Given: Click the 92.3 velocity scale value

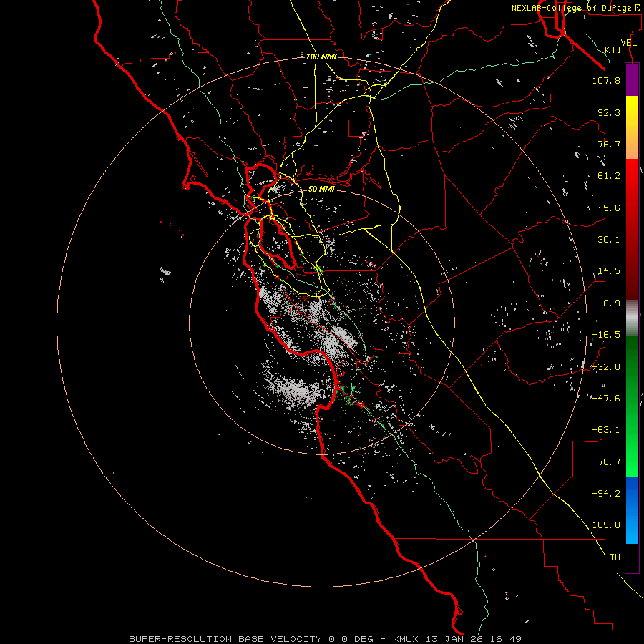Looking at the screenshot, I should pyautogui.click(x=609, y=112).
